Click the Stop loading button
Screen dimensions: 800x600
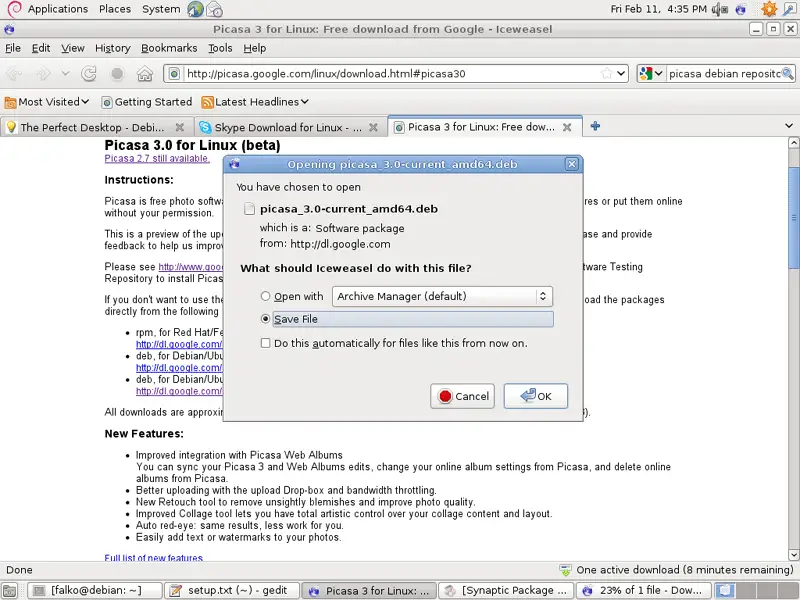[x=117, y=74]
